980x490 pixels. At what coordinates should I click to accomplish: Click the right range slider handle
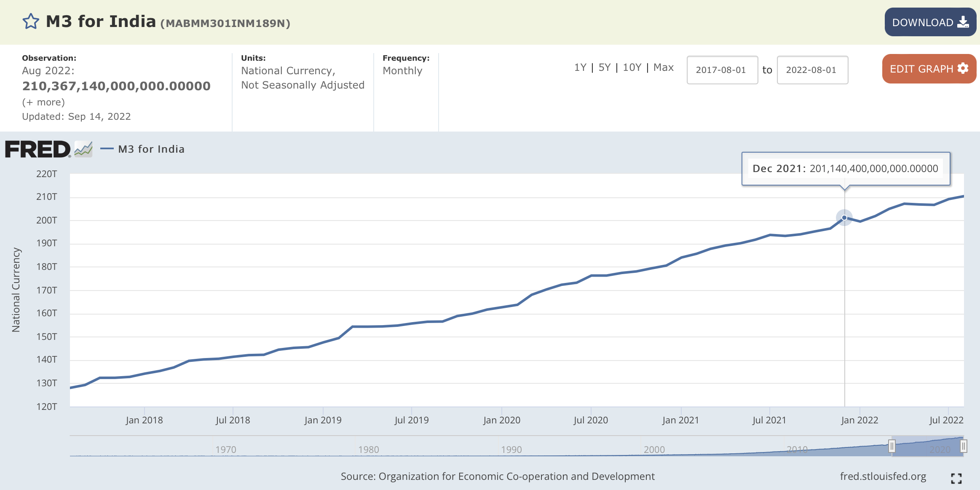963,446
